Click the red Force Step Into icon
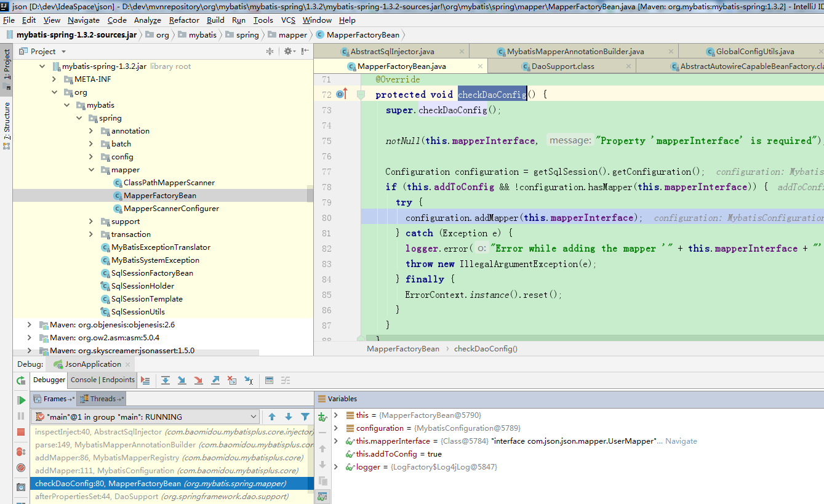Screen dimensions: 824x504 (x=199, y=380)
